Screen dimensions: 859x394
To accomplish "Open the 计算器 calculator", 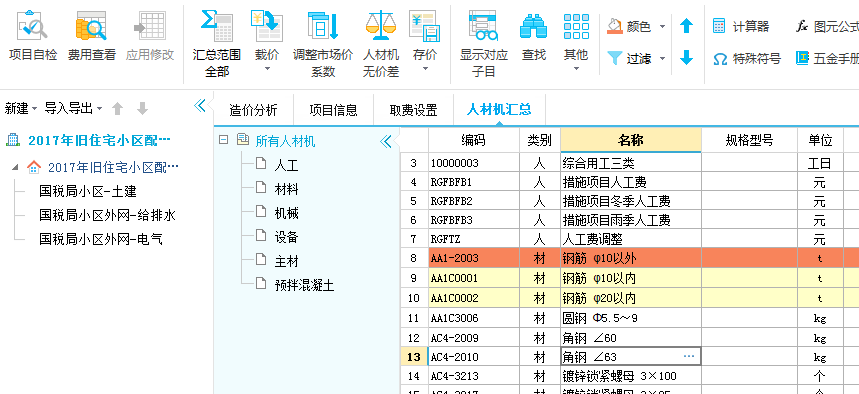I will 741,26.
